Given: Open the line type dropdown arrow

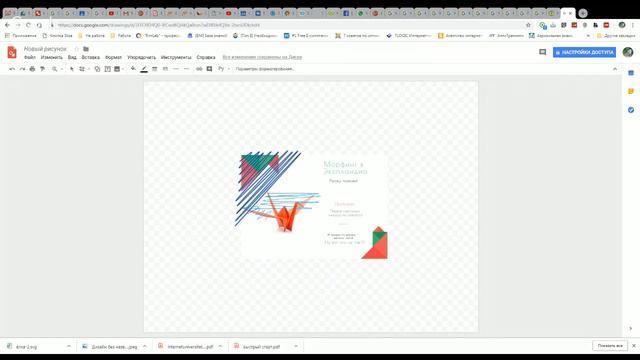Looking at the screenshot, I should point(89,69).
